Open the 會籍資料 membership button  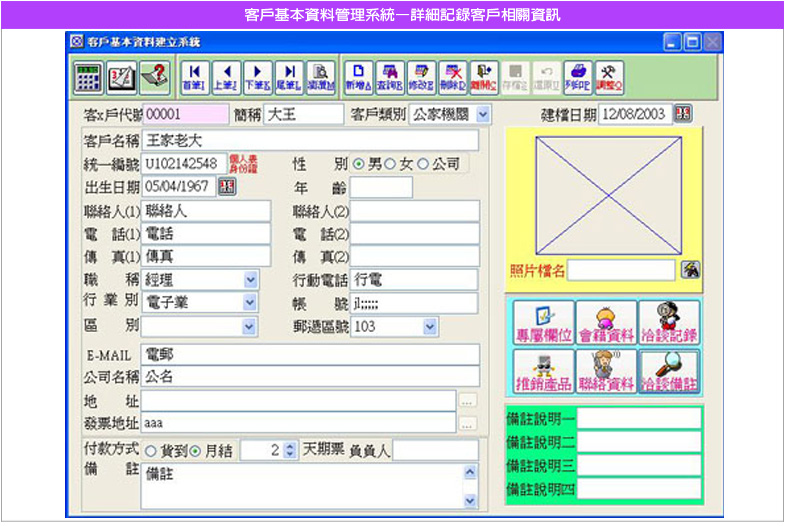tap(607, 321)
